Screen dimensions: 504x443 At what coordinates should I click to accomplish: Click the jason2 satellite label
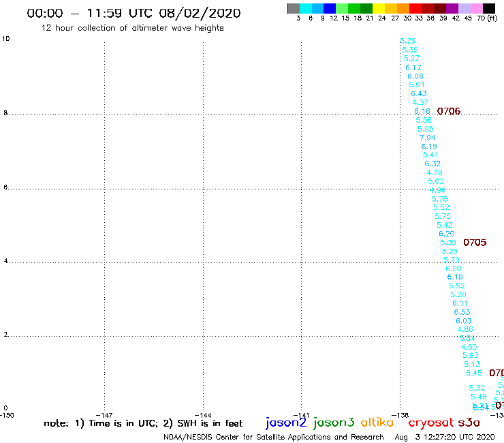coord(286,423)
